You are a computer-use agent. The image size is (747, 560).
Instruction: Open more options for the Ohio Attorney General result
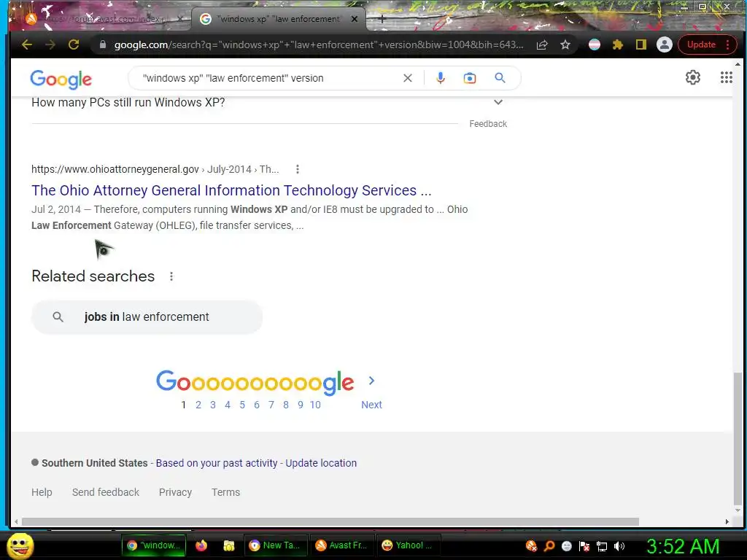(298, 169)
